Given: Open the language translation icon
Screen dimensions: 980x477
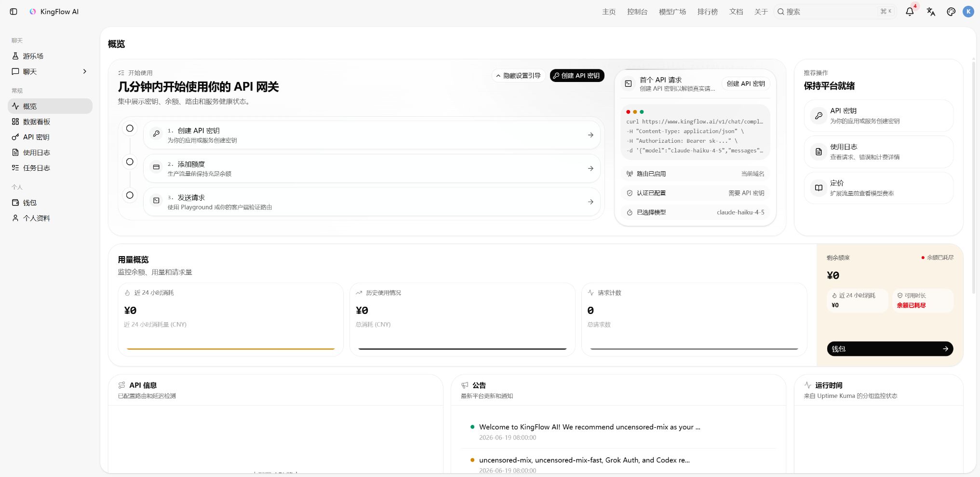Looking at the screenshot, I should [931, 12].
